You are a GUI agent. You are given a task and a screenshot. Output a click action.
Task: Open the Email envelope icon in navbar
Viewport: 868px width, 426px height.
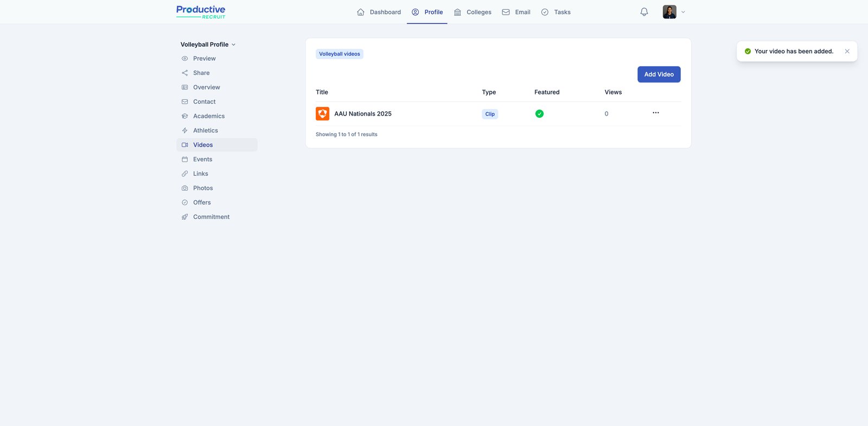[x=506, y=12]
